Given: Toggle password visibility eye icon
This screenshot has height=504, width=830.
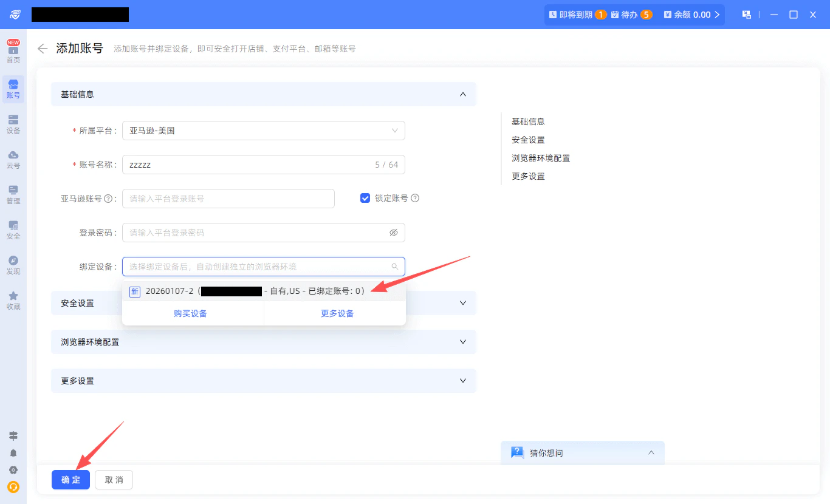Looking at the screenshot, I should 393,233.
